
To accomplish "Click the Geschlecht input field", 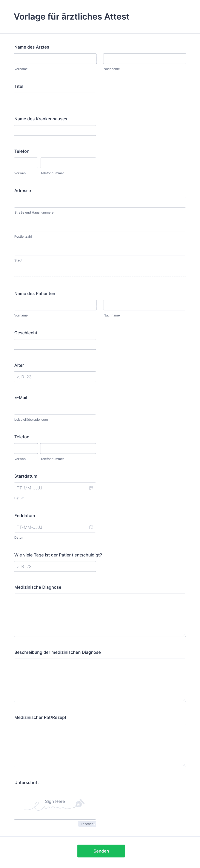I will coord(55,344).
